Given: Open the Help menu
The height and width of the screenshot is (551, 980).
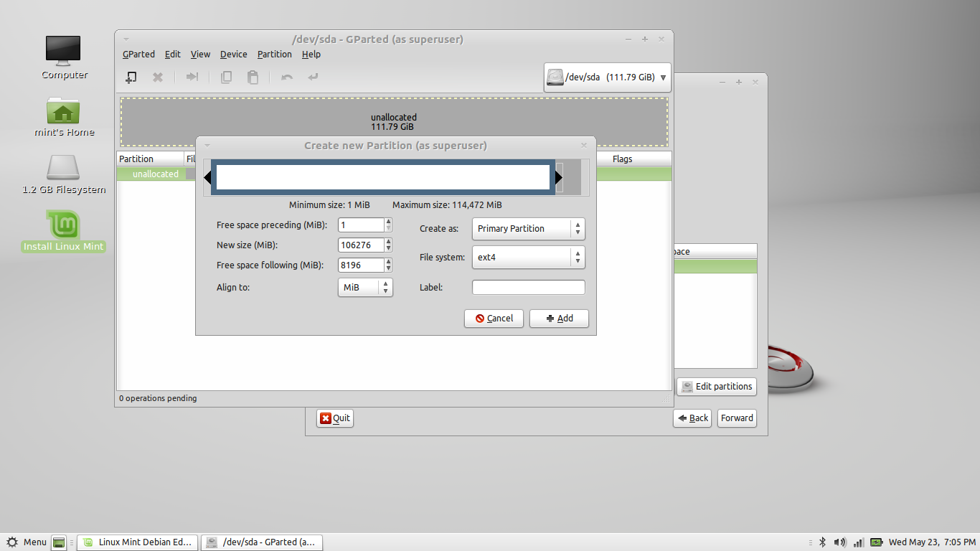Looking at the screenshot, I should (311, 55).
